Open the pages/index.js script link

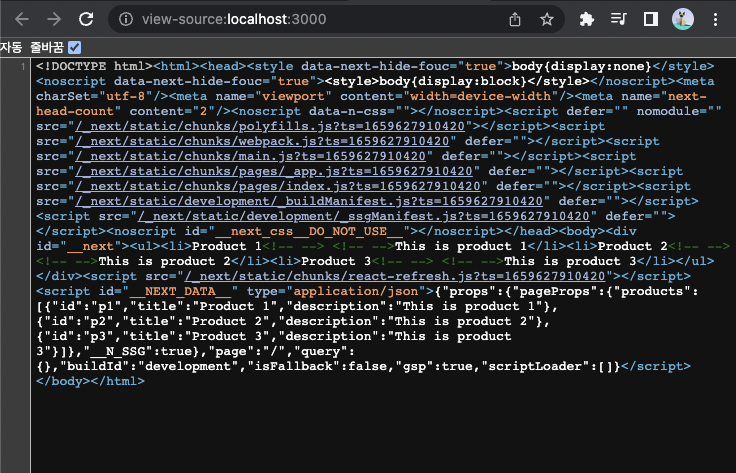278,186
